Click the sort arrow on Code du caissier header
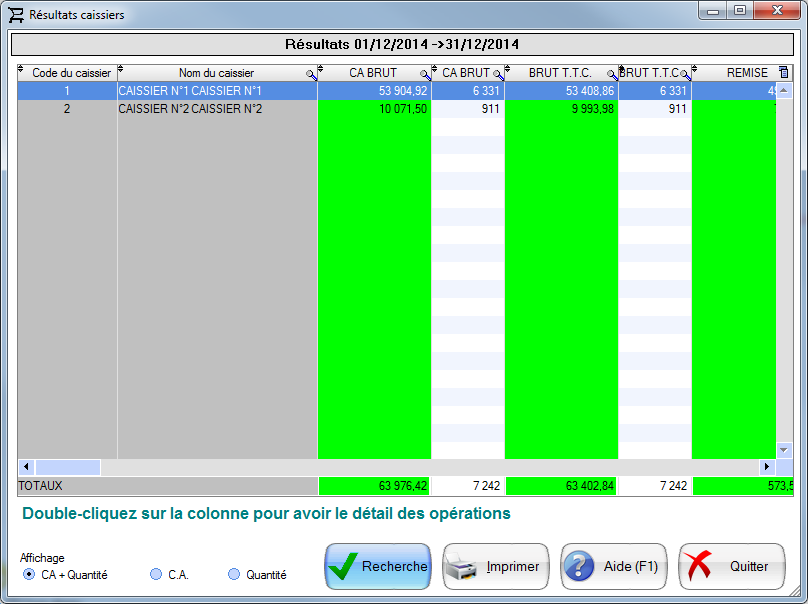 (21, 70)
